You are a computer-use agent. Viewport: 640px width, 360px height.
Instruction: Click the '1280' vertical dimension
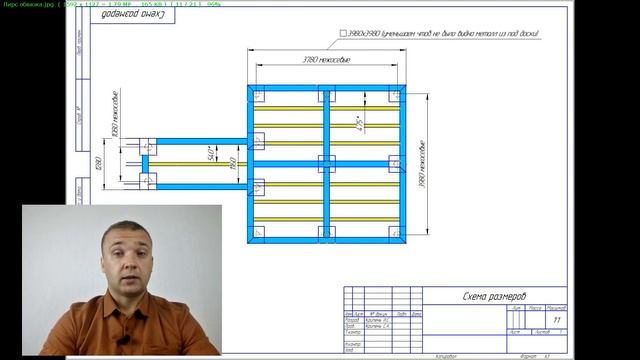98,164
